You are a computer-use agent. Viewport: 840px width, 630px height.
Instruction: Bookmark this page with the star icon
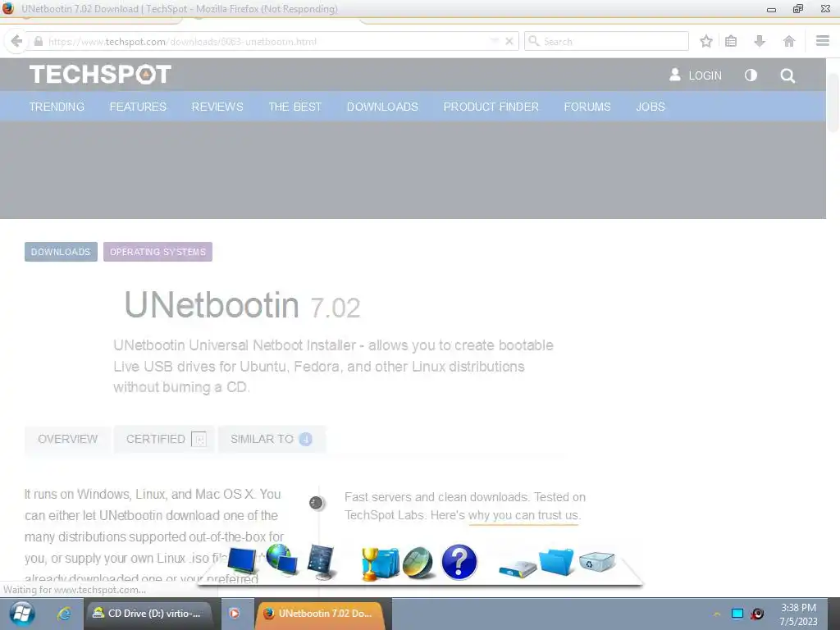click(706, 41)
